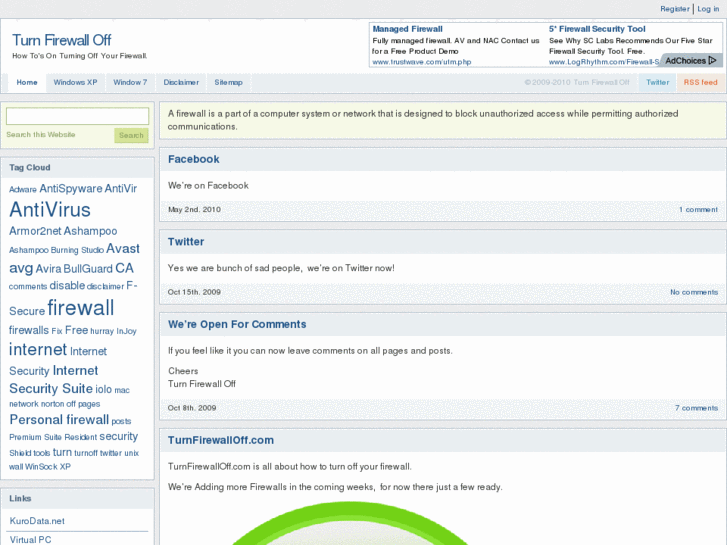Screen dimensions: 727x545
Task: Open the Windows XP tab
Action: click(x=75, y=82)
